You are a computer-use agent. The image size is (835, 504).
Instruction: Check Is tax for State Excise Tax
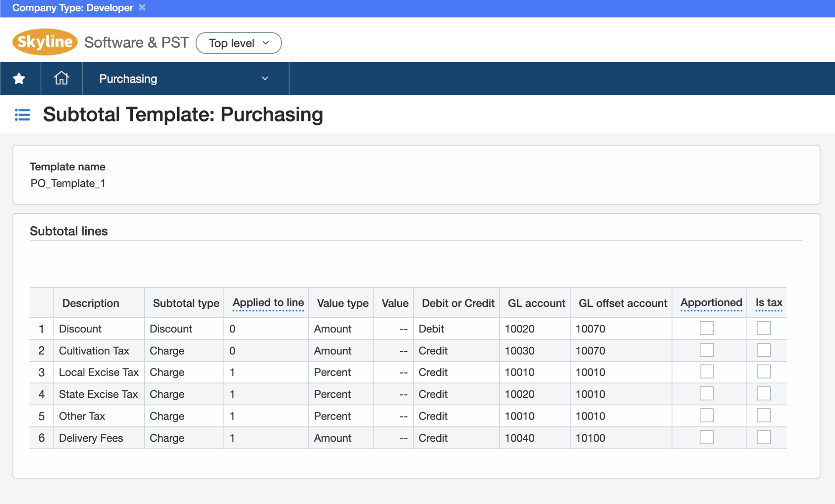[763, 394]
